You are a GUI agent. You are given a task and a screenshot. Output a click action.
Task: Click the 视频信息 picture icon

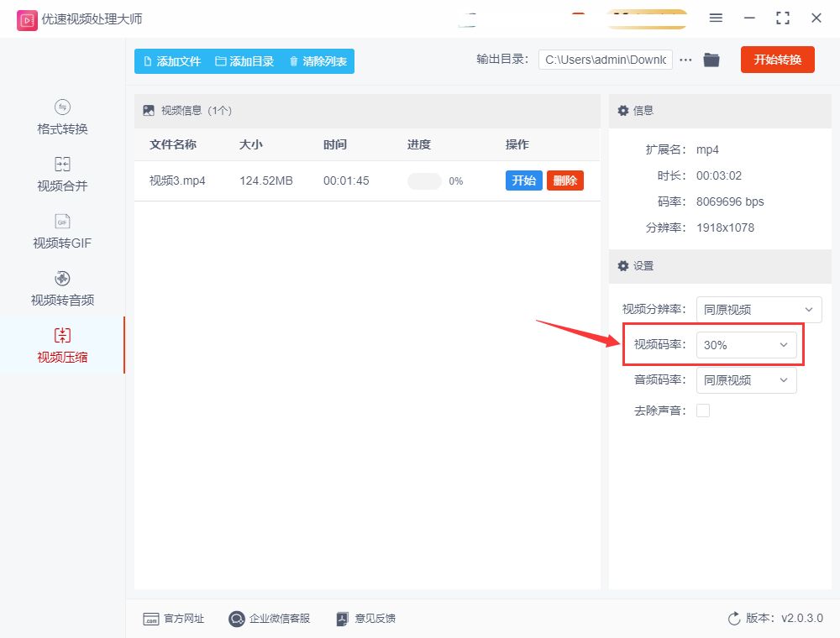149,110
